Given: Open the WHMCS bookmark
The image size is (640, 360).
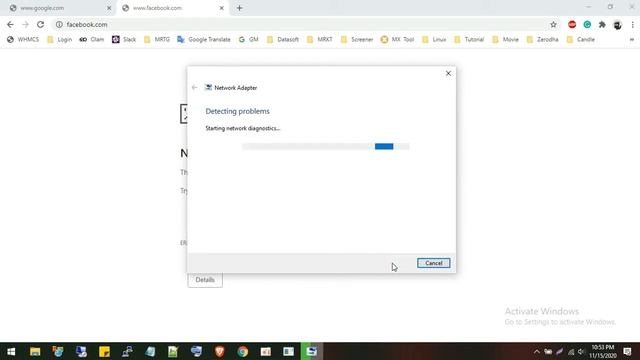Looking at the screenshot, I should pyautogui.click(x=23, y=40).
